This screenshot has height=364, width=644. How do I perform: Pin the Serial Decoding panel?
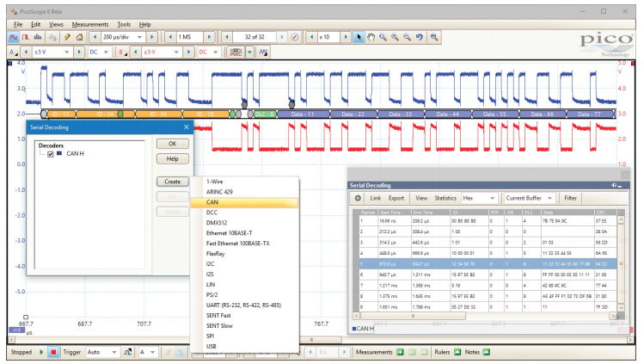click(x=614, y=185)
